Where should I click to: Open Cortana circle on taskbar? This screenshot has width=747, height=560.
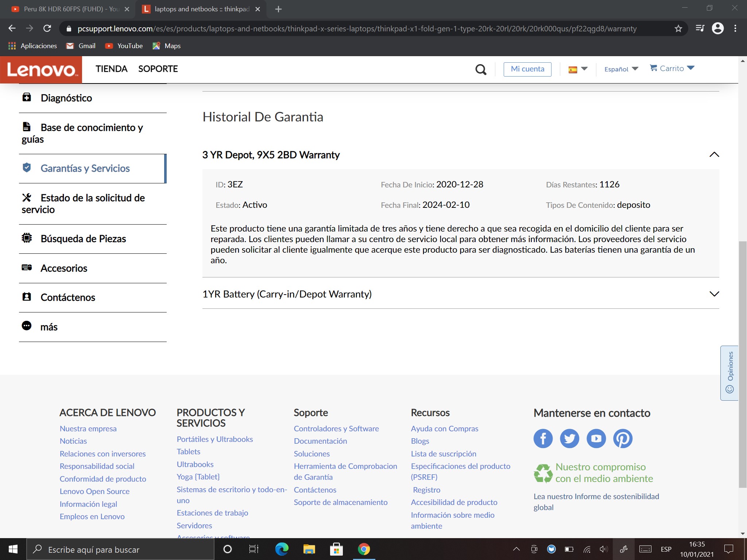click(227, 549)
